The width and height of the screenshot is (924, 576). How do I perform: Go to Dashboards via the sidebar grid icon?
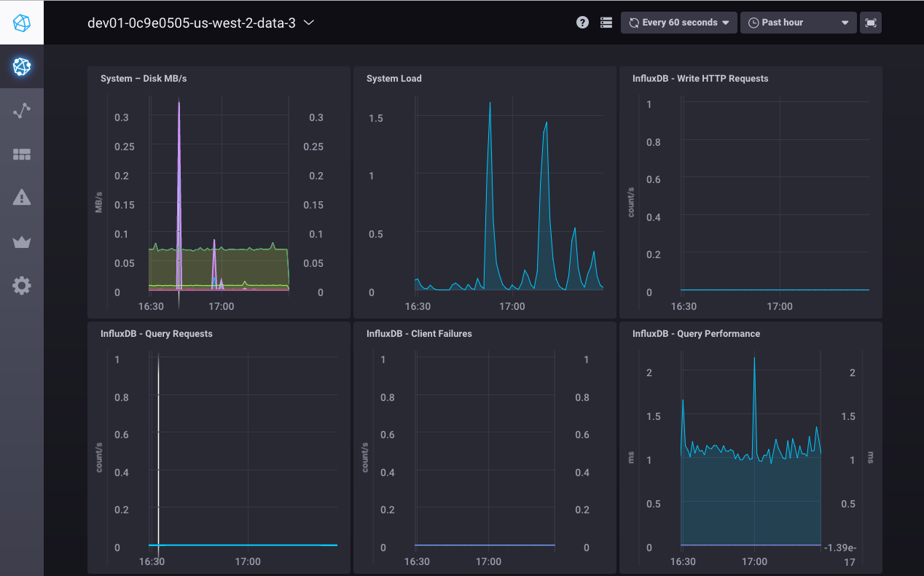22,155
